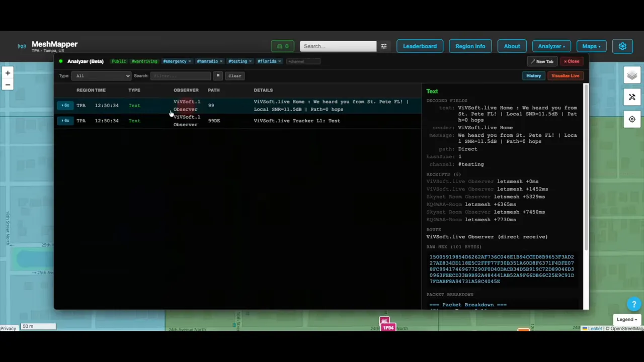Open the map tools wrench icon
Image resolution: width=644 pixels, height=362 pixels.
(632, 97)
